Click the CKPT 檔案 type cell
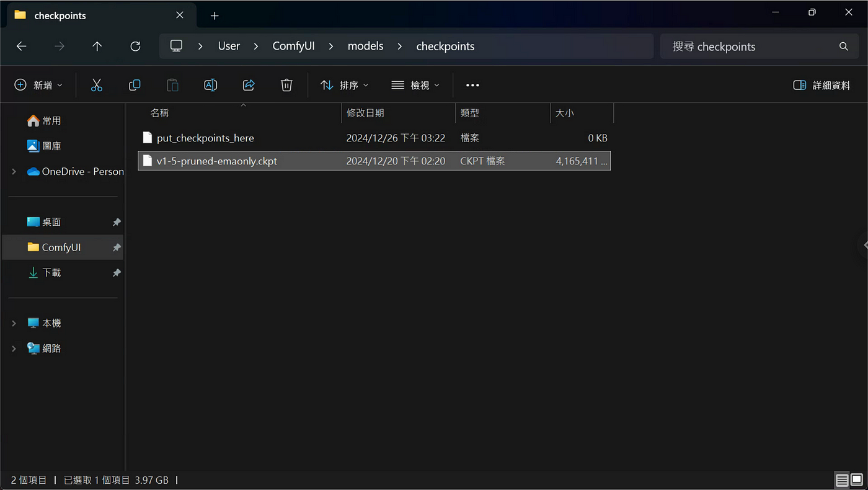 [x=482, y=161]
